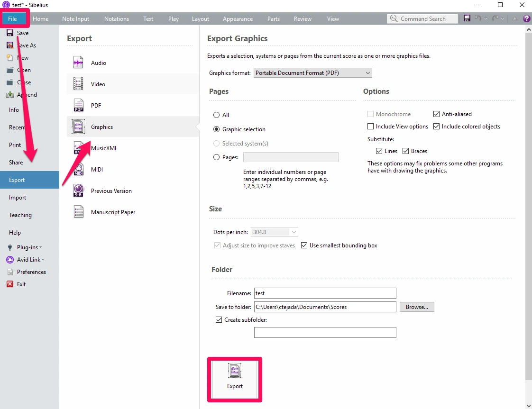Viewport: 532px width, 409px height.
Task: Select the Video export option
Action: (98, 84)
